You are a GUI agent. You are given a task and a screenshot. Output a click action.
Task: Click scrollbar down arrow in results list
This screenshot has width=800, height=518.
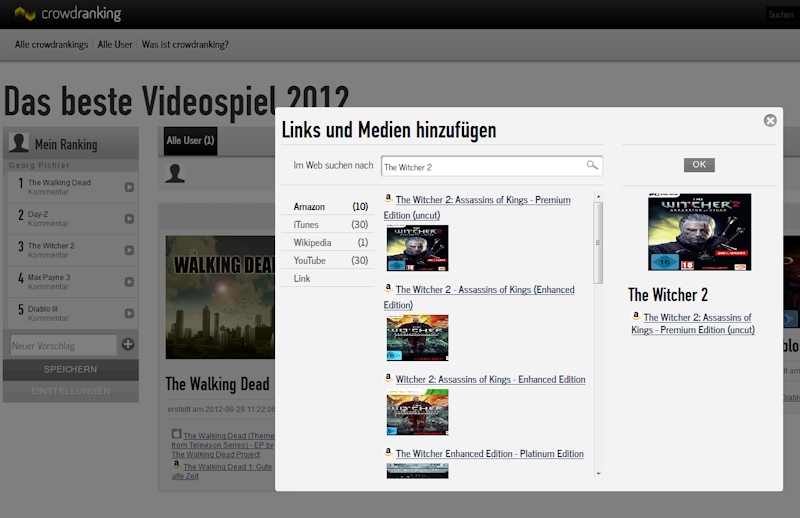coord(598,474)
